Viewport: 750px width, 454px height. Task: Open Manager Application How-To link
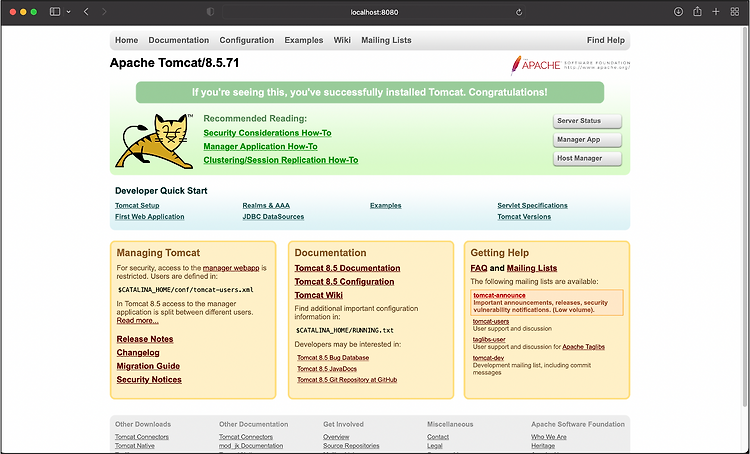260,146
